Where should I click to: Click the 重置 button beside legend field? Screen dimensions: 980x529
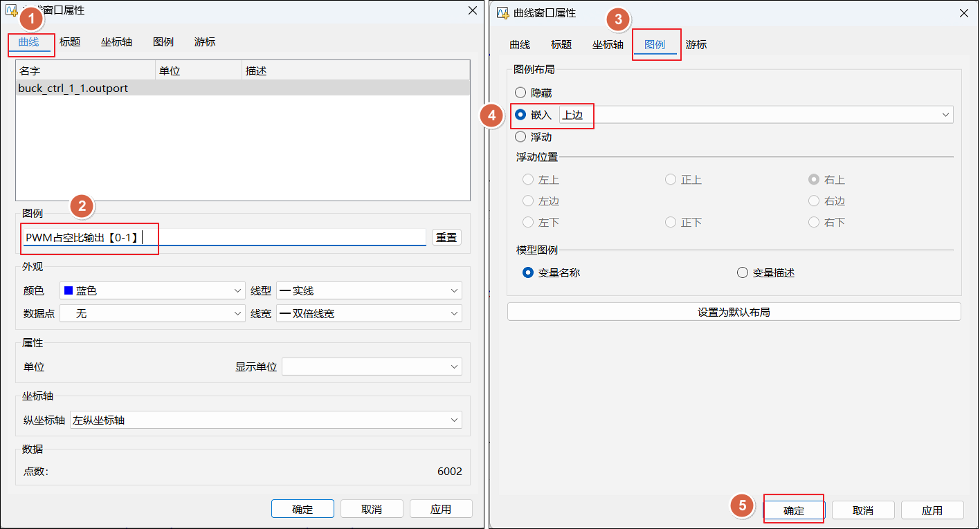tap(446, 237)
